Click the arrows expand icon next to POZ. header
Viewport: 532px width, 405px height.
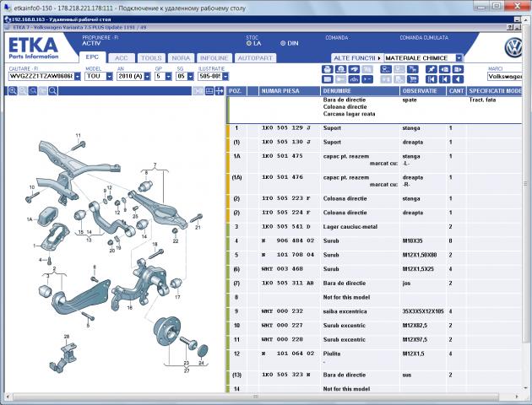click(x=220, y=91)
